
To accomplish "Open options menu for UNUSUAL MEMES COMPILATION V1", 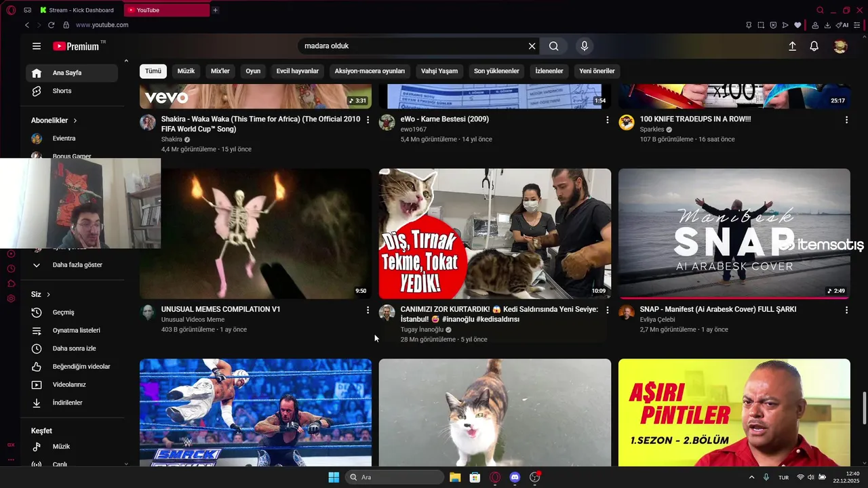I will (368, 310).
